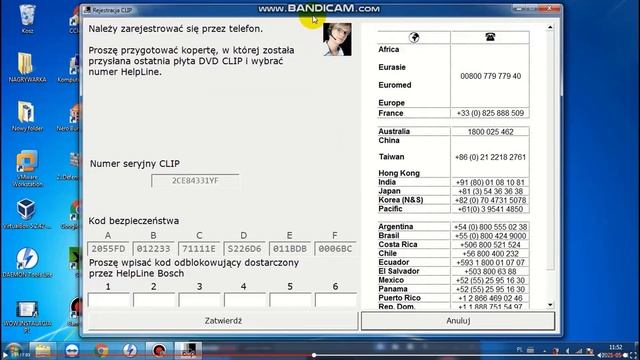Open DAEMON Tools from the taskbar
Viewport: 640px width, 360px height.
(x=130, y=351)
